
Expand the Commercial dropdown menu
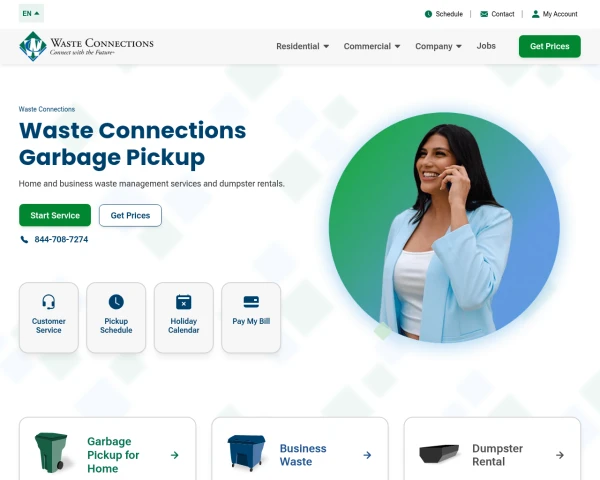(x=372, y=46)
